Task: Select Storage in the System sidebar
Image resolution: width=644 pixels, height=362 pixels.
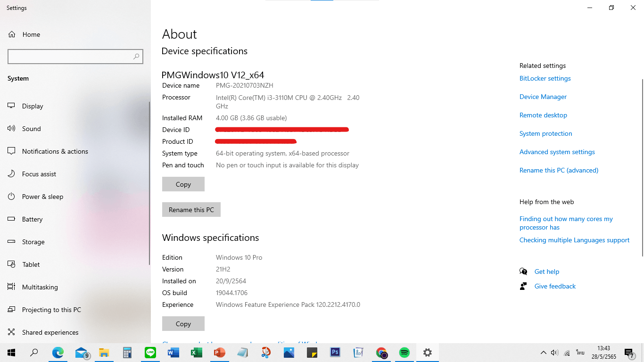Action: [x=75, y=242]
